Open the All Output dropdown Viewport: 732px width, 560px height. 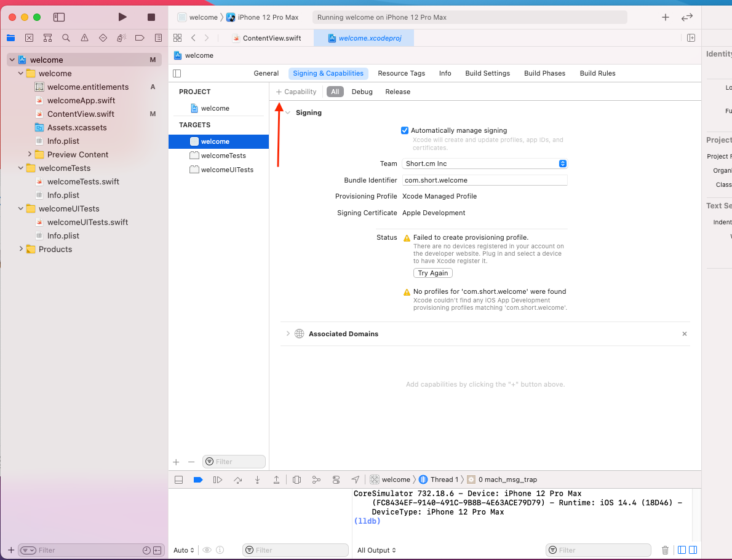pos(376,550)
